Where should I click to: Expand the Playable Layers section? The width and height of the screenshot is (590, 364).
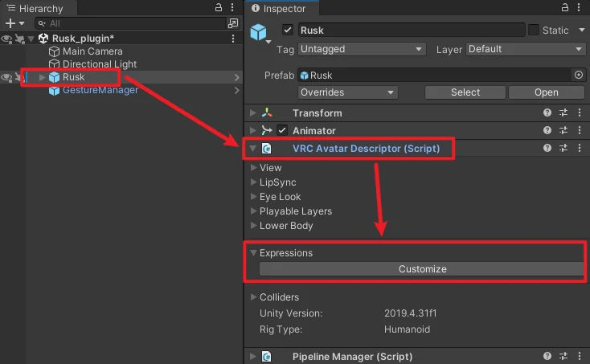pos(295,211)
